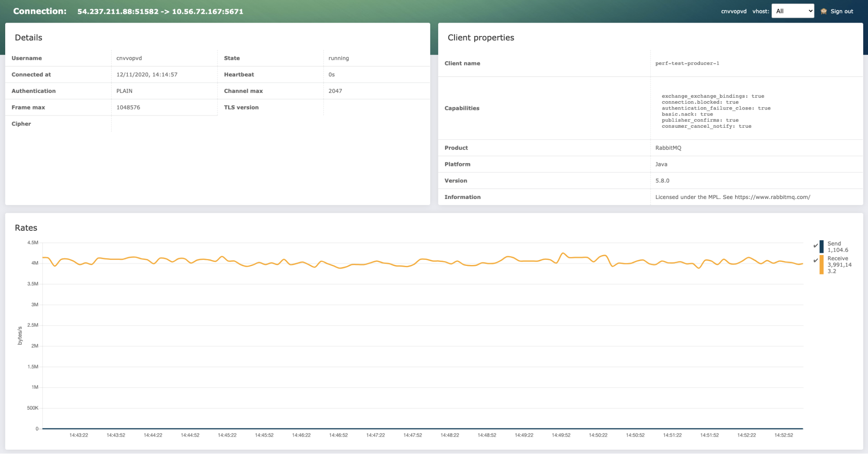Viewport: 868px width, 454px height.
Task: Click the rabbitmq.com URL in Information row
Action: 772,197
